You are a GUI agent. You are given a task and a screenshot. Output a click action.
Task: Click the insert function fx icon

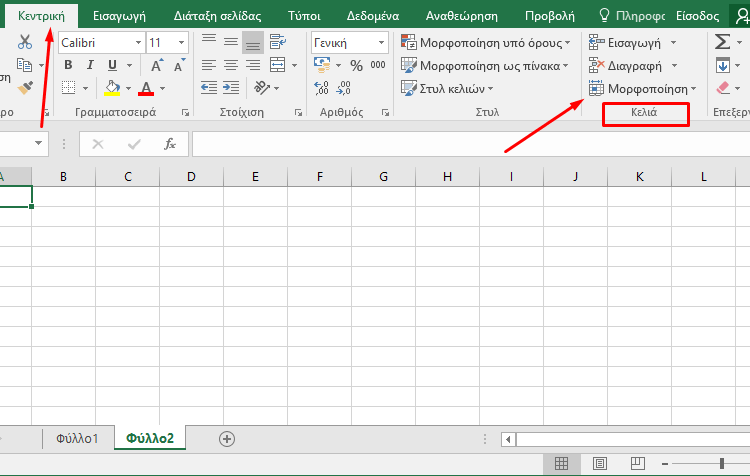(x=170, y=144)
